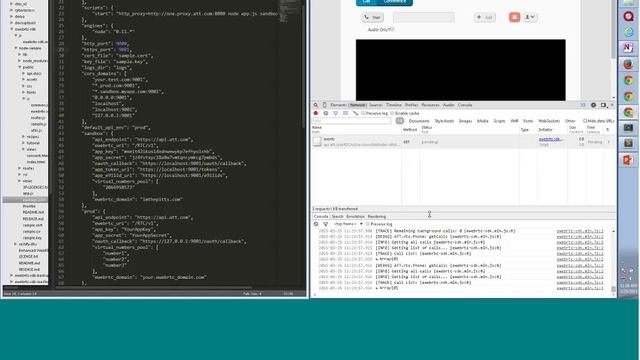Expand the last Array[0] entry in console
The height and width of the screenshot is (360, 640).
tap(377, 288)
